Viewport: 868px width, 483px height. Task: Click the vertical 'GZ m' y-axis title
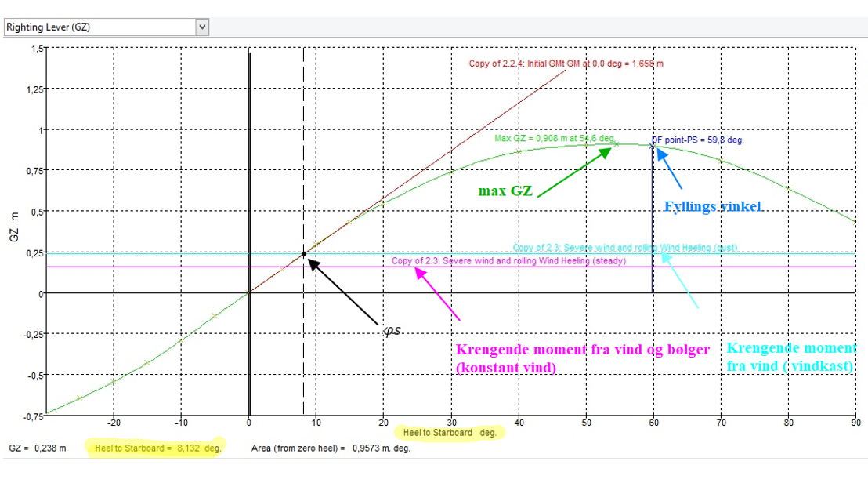13,227
